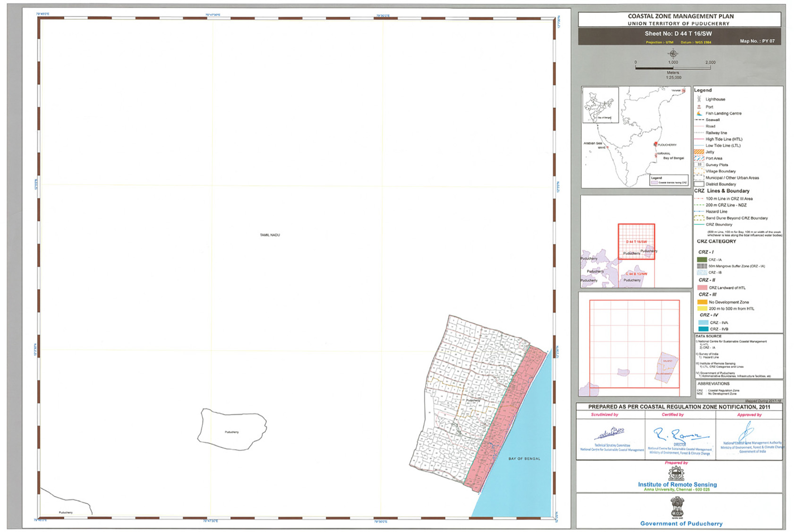Click the Hazard Line legend symbol
This screenshot has width=794, height=532.
click(699, 211)
